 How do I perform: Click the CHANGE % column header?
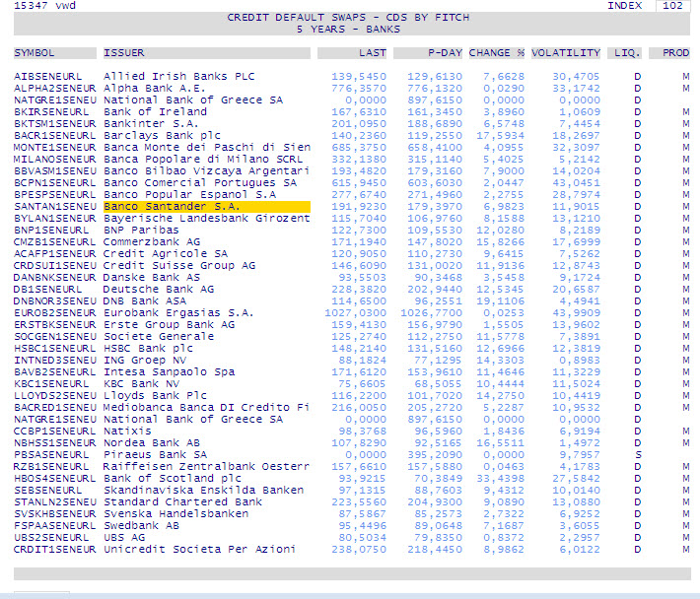tap(497, 53)
